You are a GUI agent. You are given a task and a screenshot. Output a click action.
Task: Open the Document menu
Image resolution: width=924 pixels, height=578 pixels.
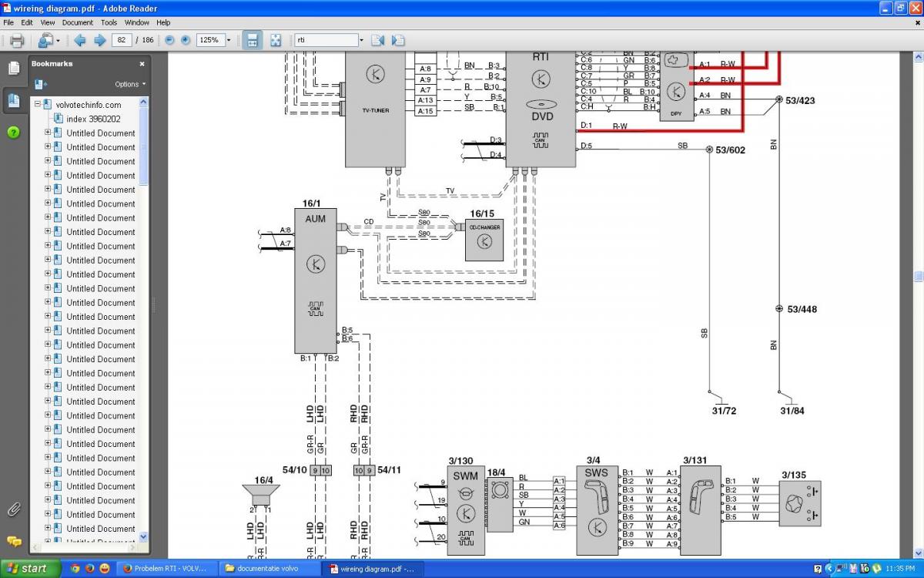tap(78, 22)
